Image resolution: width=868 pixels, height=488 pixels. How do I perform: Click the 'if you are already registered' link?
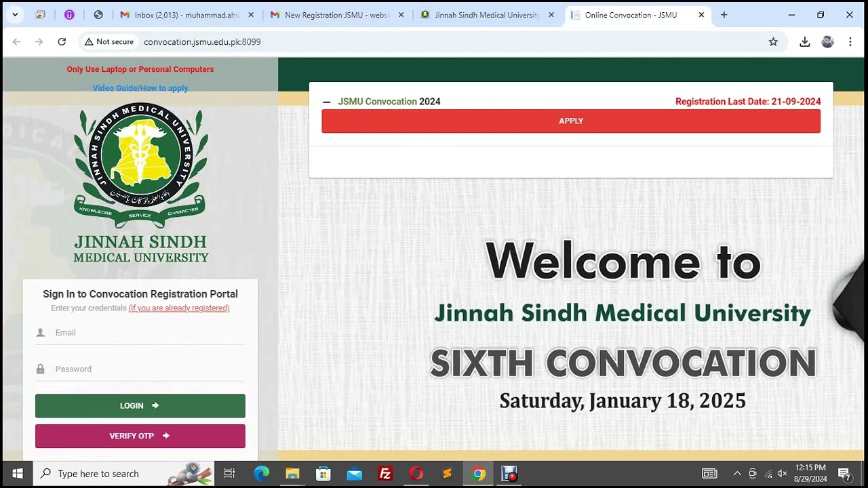(179, 308)
